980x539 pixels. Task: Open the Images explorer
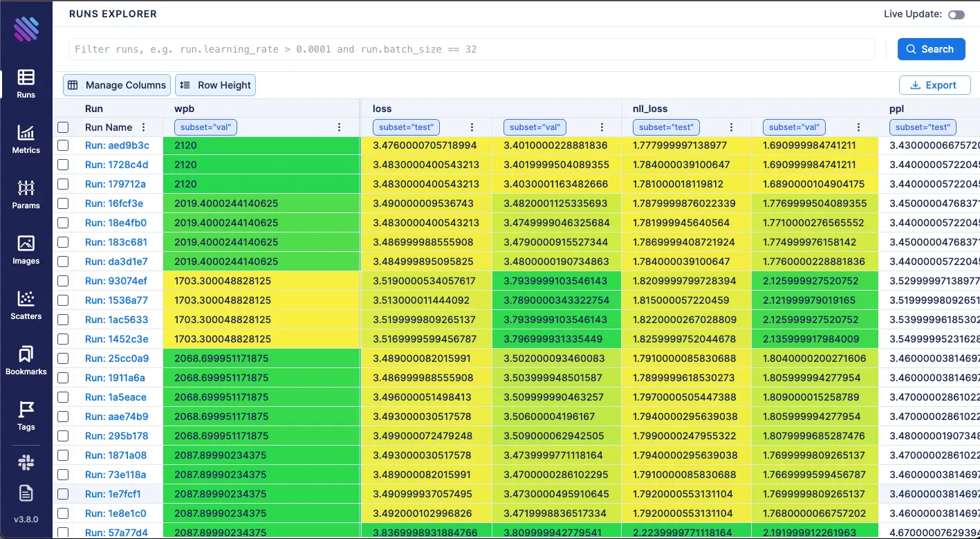pyautogui.click(x=26, y=250)
